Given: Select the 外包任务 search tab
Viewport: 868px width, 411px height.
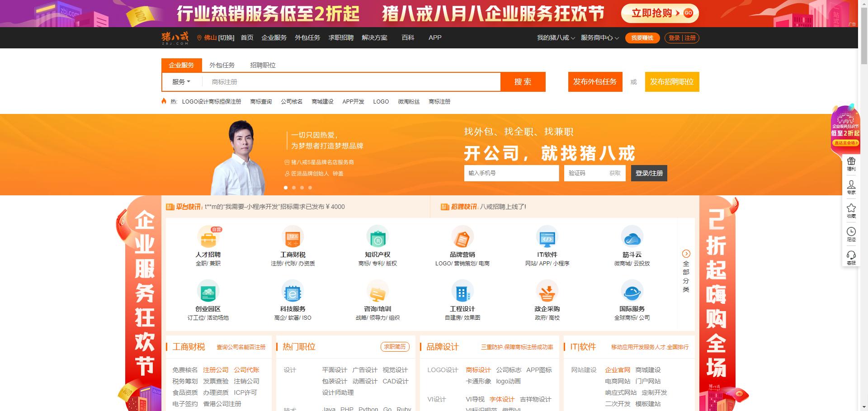Looking at the screenshot, I should 222,65.
